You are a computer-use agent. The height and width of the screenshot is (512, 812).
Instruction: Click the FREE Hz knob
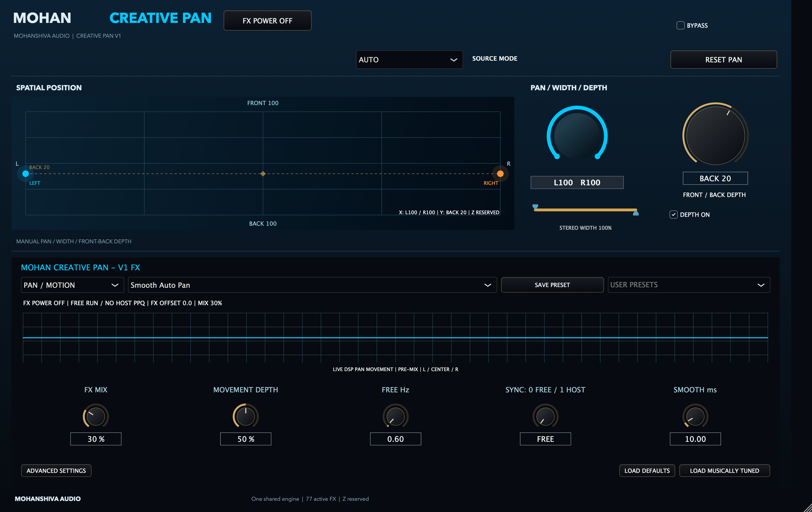395,416
